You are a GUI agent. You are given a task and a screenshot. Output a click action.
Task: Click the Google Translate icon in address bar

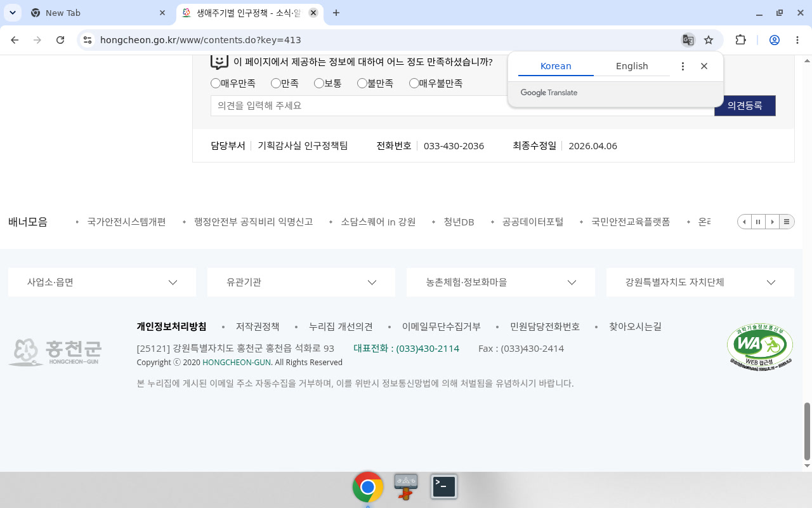(688, 40)
